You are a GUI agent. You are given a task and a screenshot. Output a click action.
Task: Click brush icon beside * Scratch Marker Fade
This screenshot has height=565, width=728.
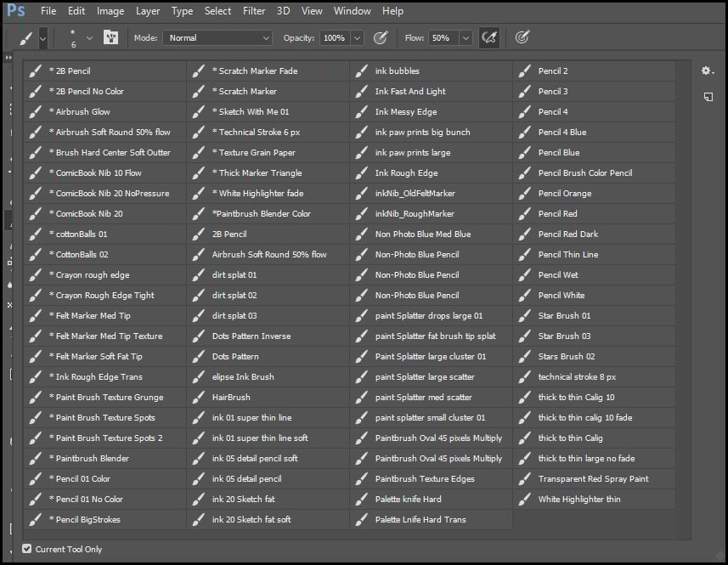198,71
